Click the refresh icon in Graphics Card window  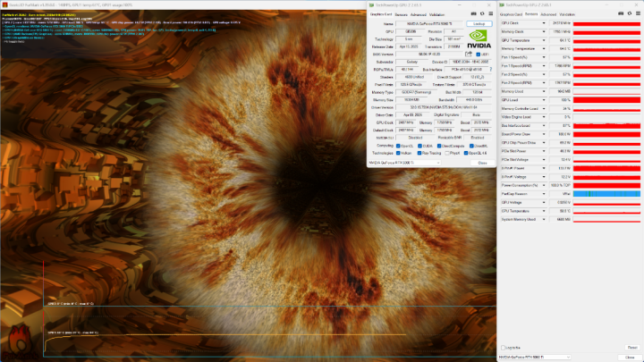(x=482, y=14)
